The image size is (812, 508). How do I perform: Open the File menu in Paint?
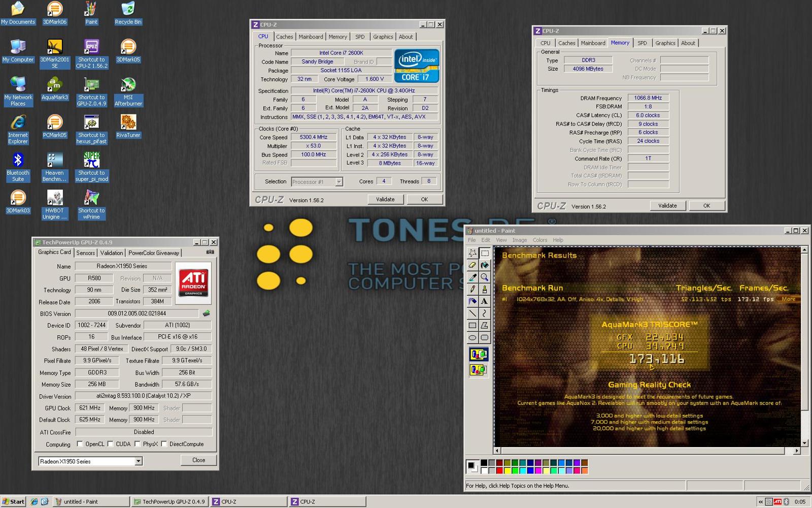click(471, 240)
